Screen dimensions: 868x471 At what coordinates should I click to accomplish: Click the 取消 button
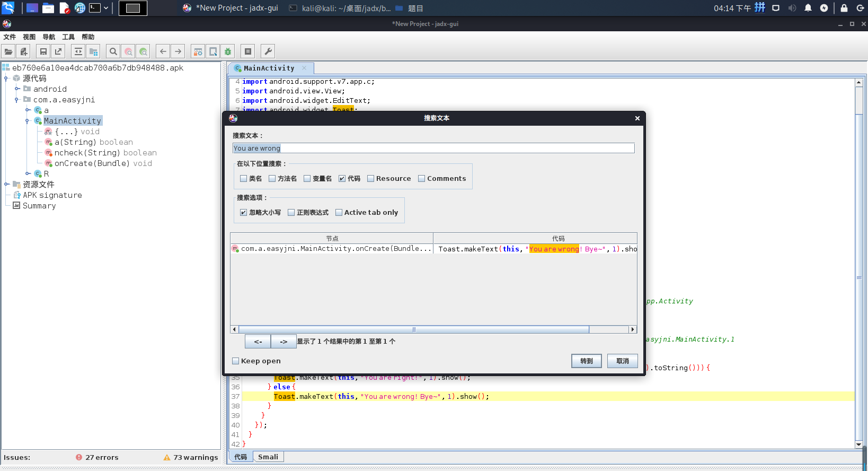[x=623, y=361]
